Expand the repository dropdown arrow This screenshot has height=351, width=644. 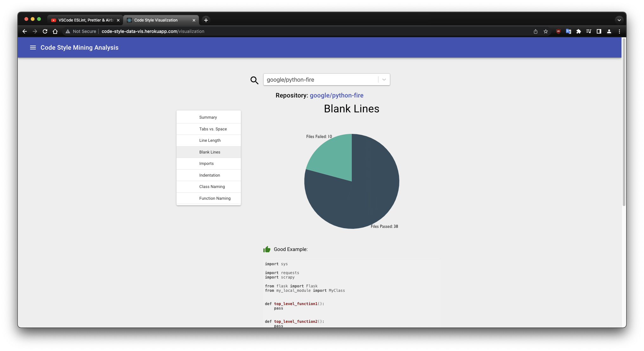pos(384,79)
